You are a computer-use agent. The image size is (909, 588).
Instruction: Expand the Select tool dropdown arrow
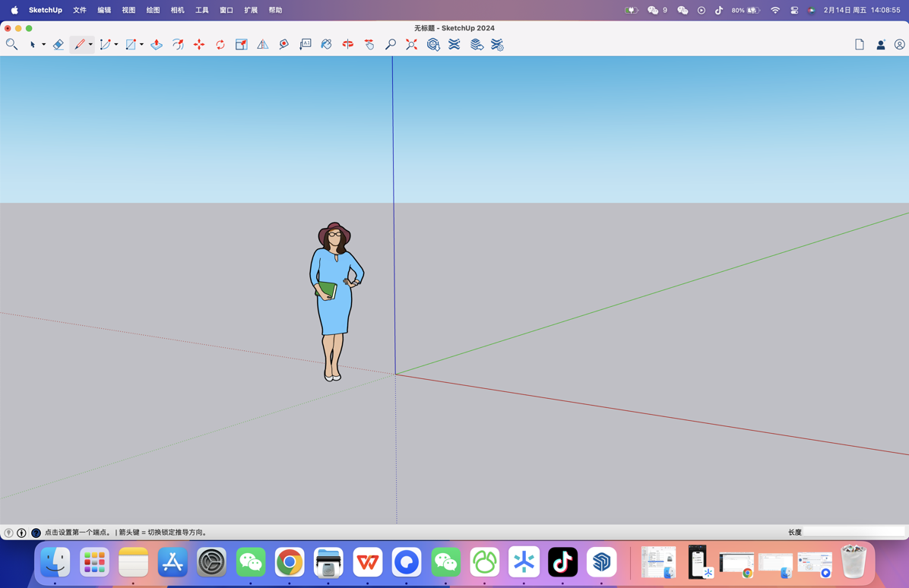[x=44, y=44]
